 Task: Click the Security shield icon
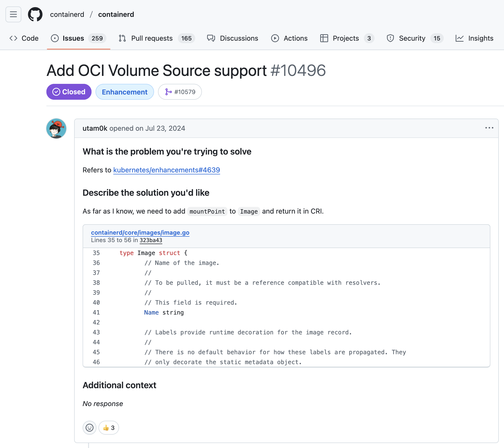[390, 38]
